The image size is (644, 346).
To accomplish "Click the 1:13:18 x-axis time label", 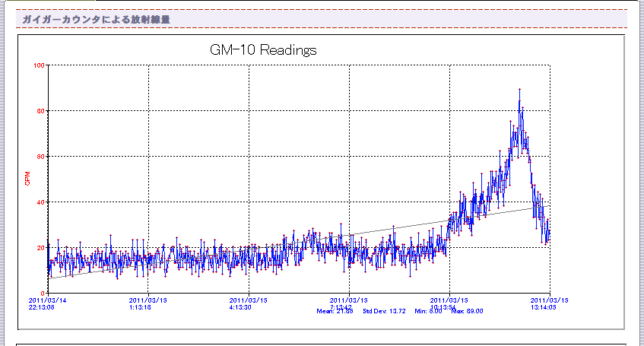I will (x=142, y=308).
